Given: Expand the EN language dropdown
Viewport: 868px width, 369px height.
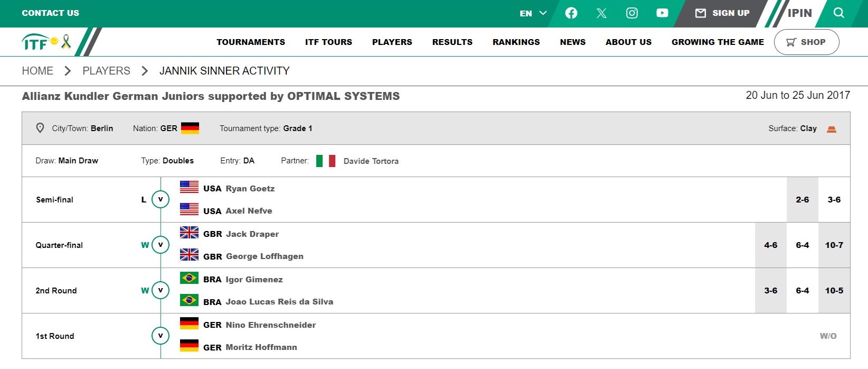Looking at the screenshot, I should point(533,13).
